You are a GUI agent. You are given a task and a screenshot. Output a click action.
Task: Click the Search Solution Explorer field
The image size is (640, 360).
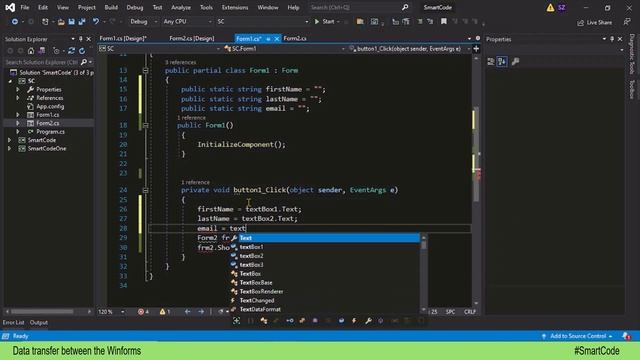click(42, 62)
